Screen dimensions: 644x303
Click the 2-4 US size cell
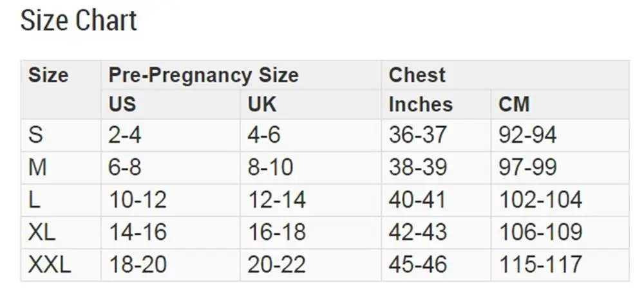tap(171, 135)
